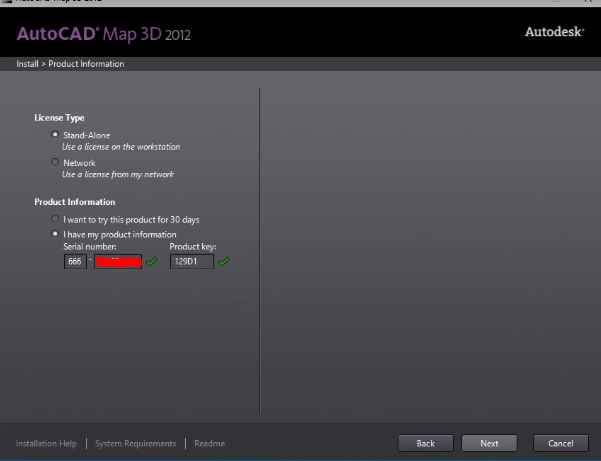View System Requirements link
This screenshot has width=601, height=461.
tap(136, 443)
